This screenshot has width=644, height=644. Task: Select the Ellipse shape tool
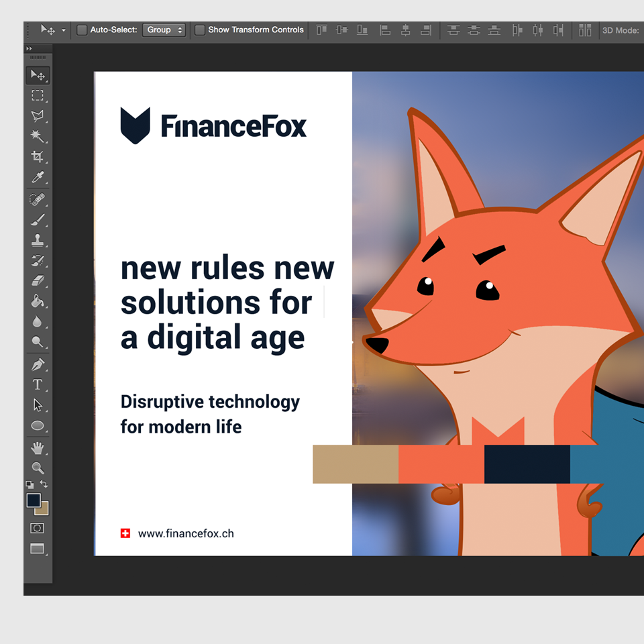click(38, 425)
